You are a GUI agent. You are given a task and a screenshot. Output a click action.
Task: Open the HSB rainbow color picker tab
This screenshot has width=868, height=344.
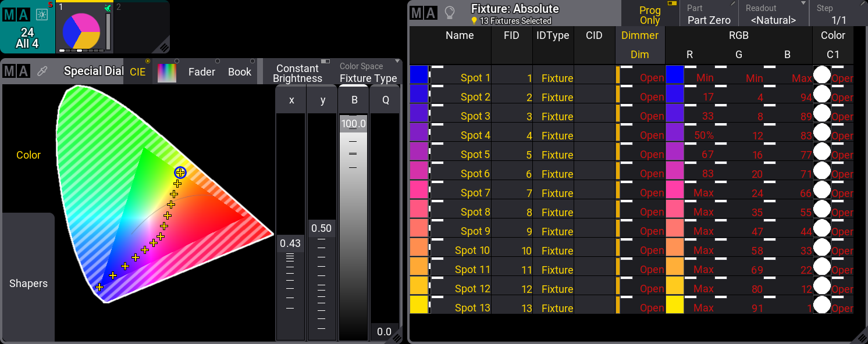(167, 72)
